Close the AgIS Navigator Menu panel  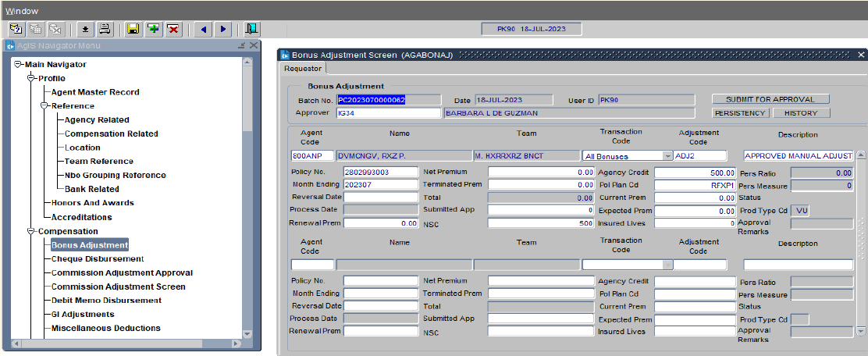point(254,45)
